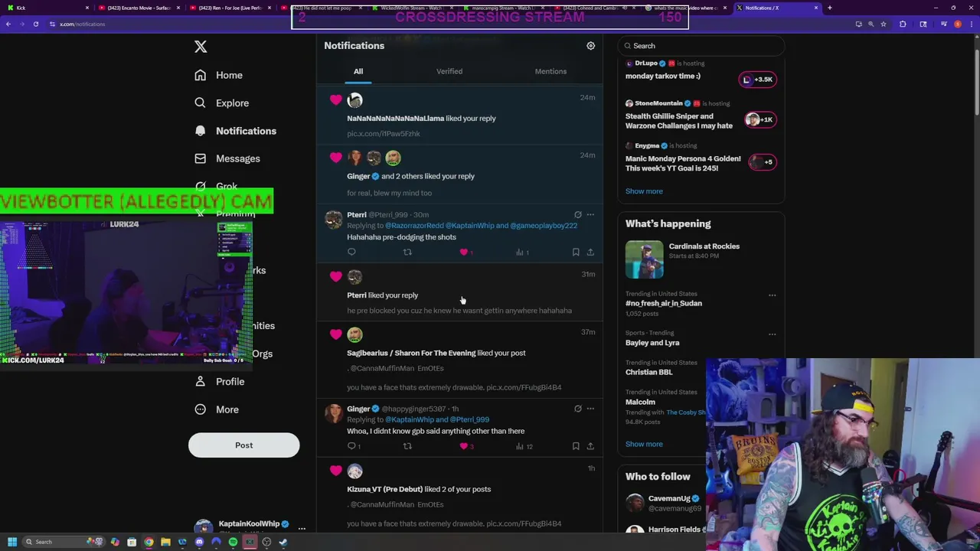
Task: Open options for #no_fresh_air_in_Sudan trend
Action: click(x=772, y=295)
